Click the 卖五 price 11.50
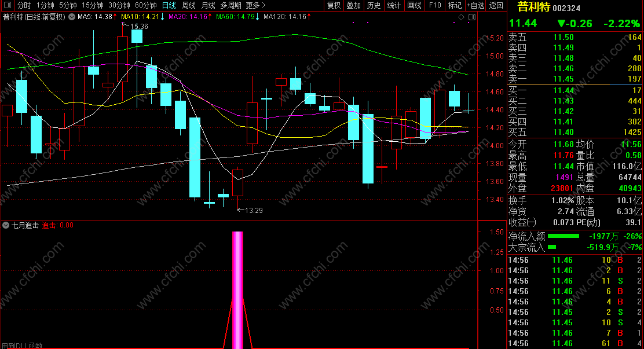 [563, 38]
